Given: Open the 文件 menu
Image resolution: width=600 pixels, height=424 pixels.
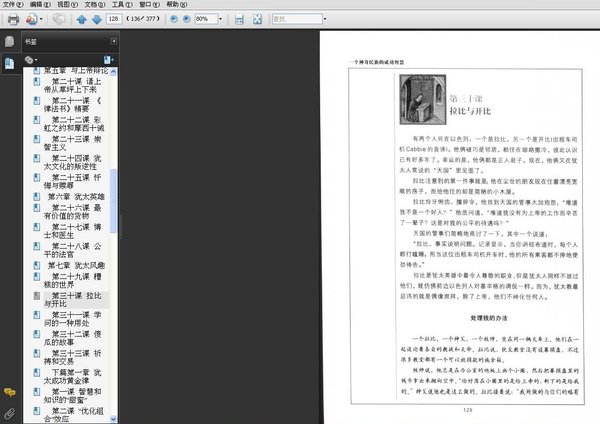Looking at the screenshot, I should coord(10,5).
